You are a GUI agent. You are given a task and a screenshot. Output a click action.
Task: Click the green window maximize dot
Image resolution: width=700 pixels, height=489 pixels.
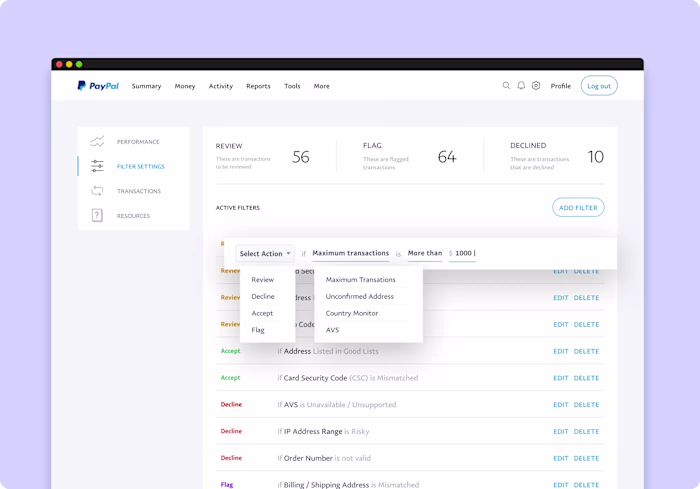coord(79,64)
